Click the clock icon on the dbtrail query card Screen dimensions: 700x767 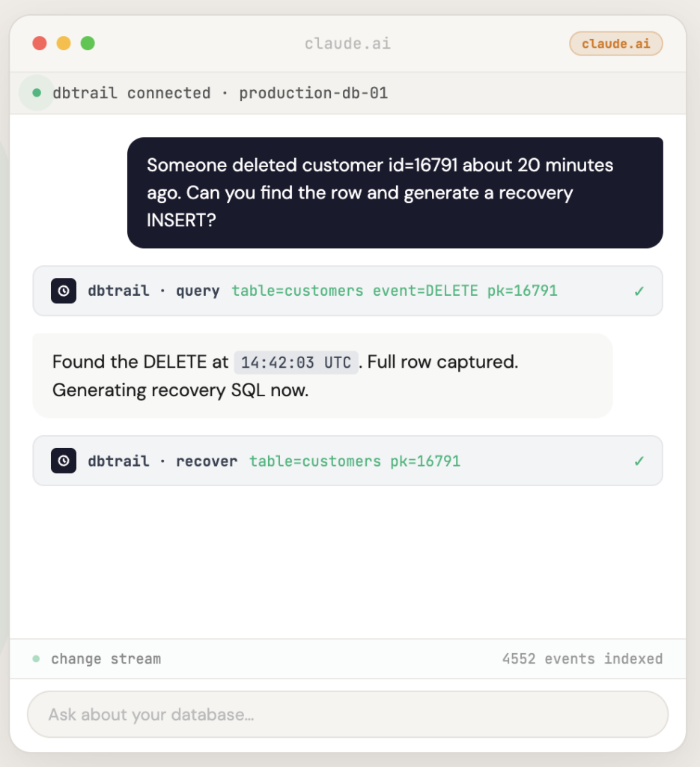tap(64, 291)
